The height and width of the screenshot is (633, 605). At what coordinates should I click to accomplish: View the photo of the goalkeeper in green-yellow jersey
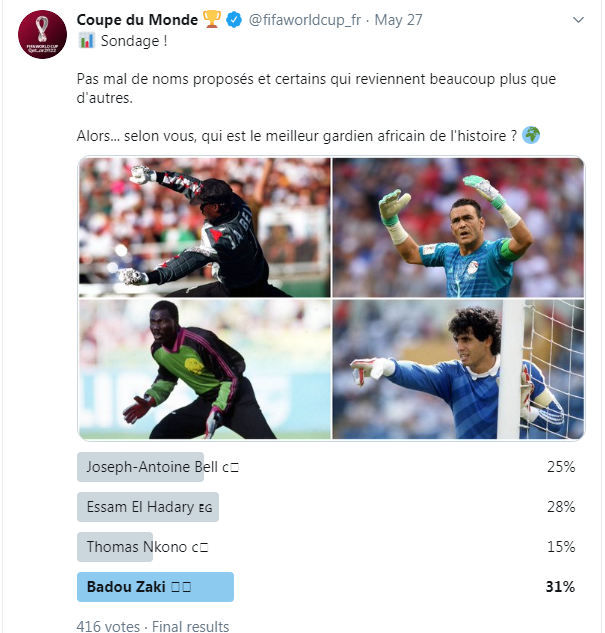click(204, 370)
